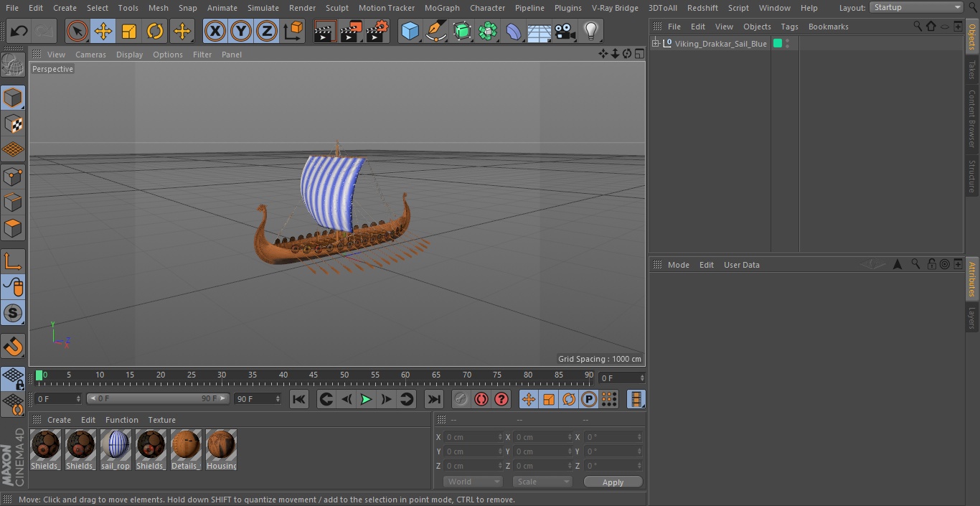Screen dimensions: 980x506
Task: Open the viewport Cameras menu
Action: (x=90, y=55)
